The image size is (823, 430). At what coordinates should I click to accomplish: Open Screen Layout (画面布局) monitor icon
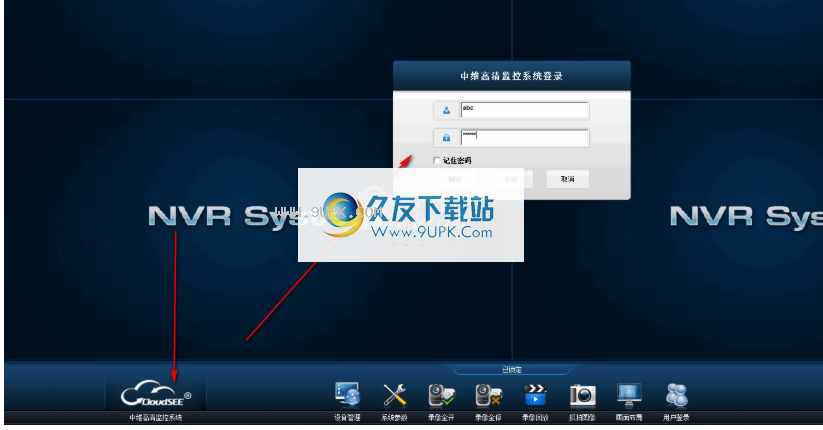tap(629, 395)
